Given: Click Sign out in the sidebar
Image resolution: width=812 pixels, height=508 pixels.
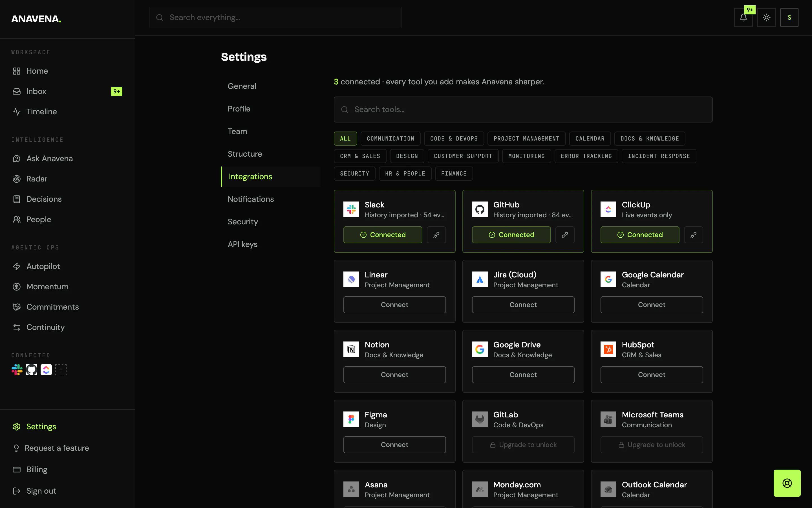Looking at the screenshot, I should [x=67, y=491].
